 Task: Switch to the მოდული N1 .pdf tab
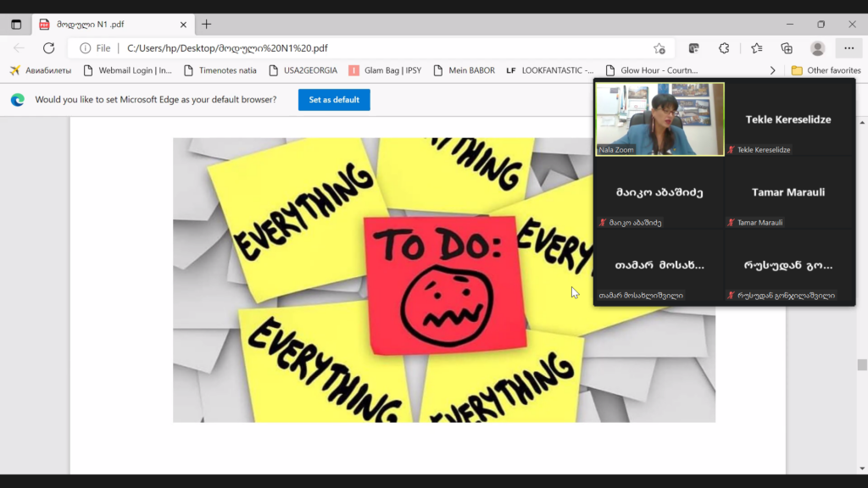(102, 25)
